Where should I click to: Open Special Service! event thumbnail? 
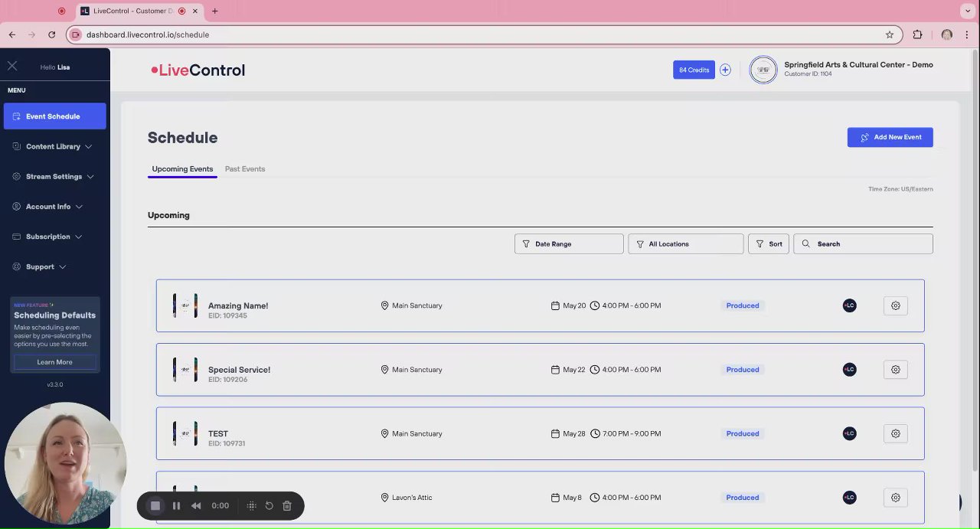point(185,370)
